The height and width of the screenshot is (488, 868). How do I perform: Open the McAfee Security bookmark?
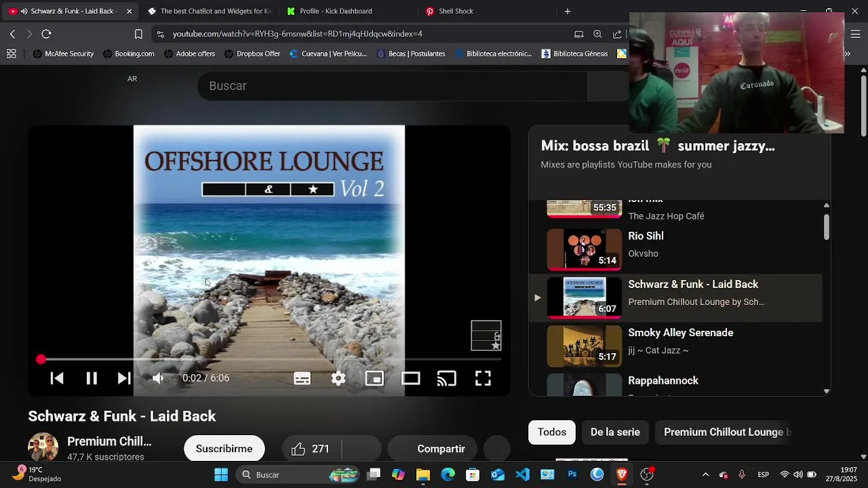click(x=63, y=54)
